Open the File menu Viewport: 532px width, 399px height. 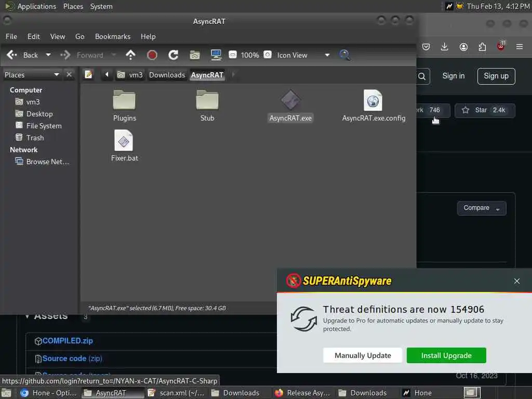pos(11,37)
